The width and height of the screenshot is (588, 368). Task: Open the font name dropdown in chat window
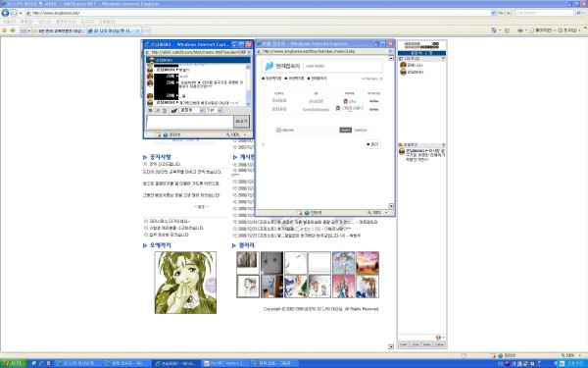click(x=192, y=110)
